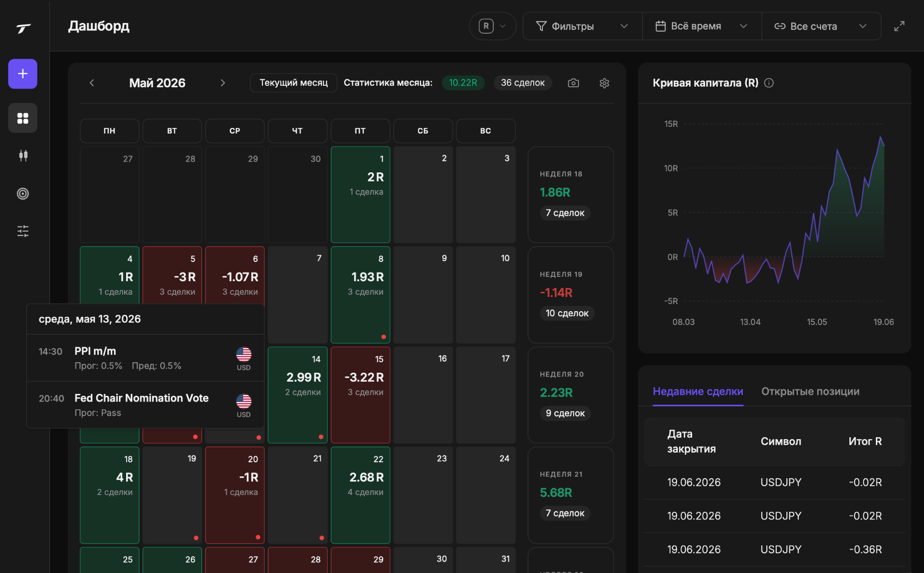924x573 pixels.
Task: Go to previous month arrow
Action: click(x=92, y=83)
